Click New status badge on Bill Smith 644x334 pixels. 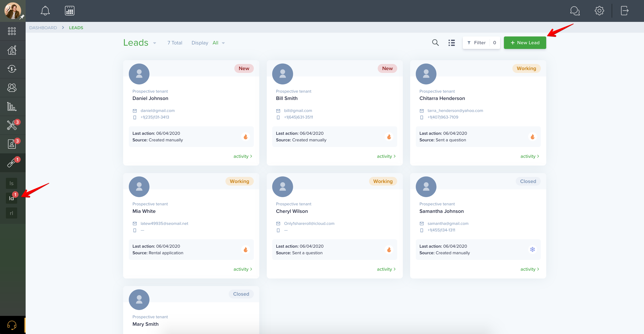[387, 68]
